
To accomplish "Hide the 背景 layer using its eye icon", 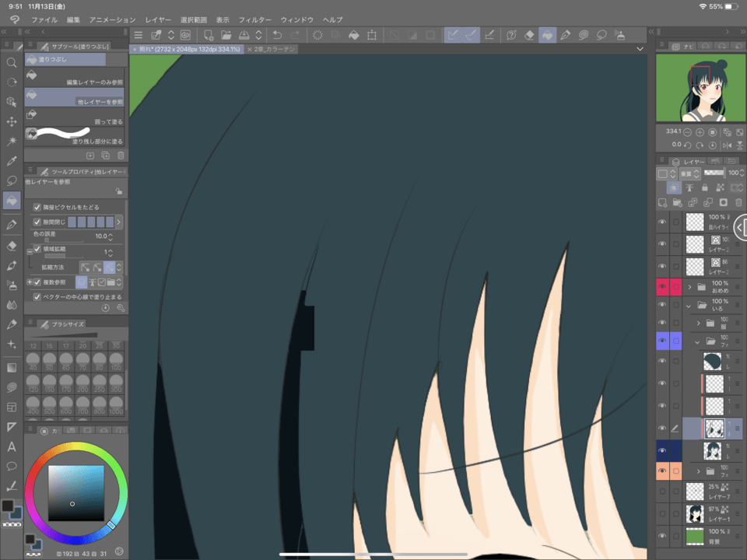I will pos(662,536).
